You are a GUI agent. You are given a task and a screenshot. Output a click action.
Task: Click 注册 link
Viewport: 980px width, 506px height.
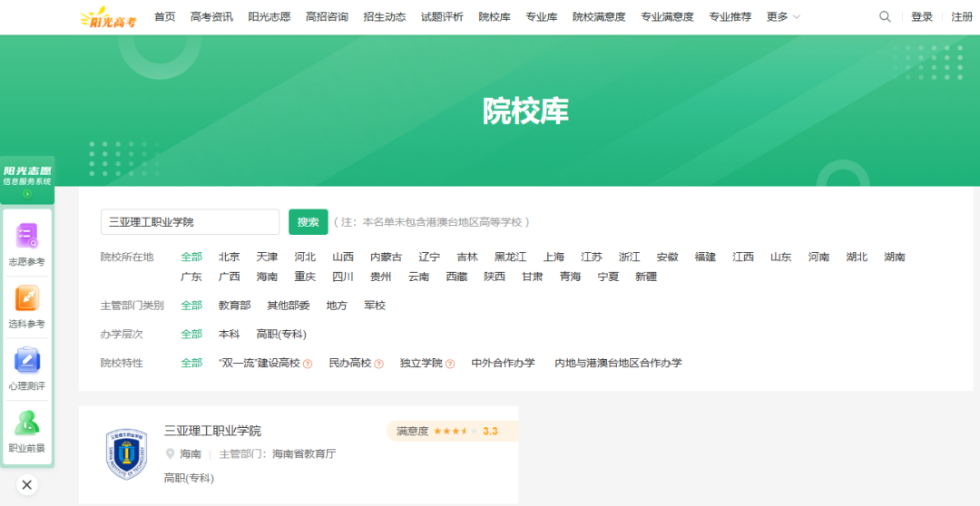tap(962, 17)
